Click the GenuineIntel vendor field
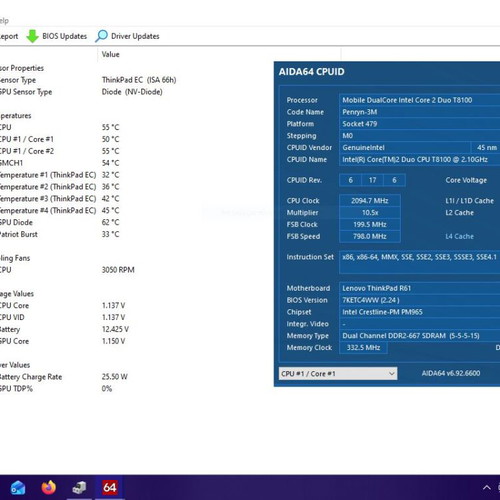Image resolution: width=500 pixels, height=500 pixels. coord(404,148)
